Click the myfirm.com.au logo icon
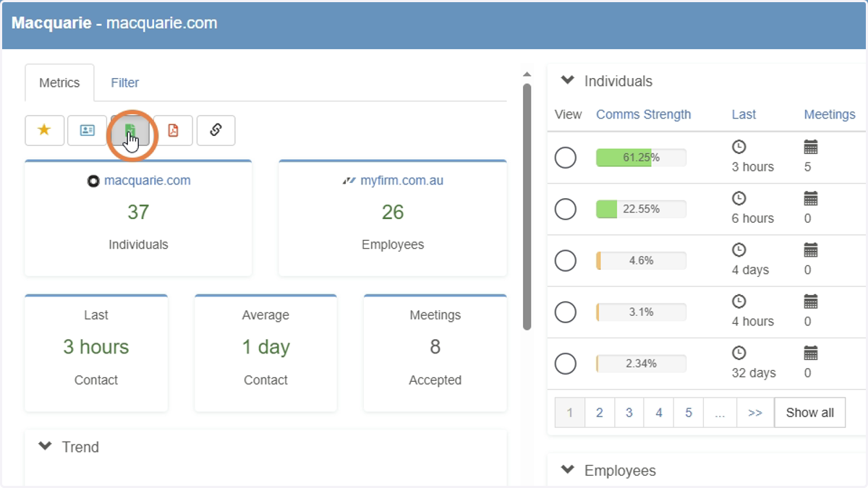Viewport: 868px width, 488px height. coord(349,181)
